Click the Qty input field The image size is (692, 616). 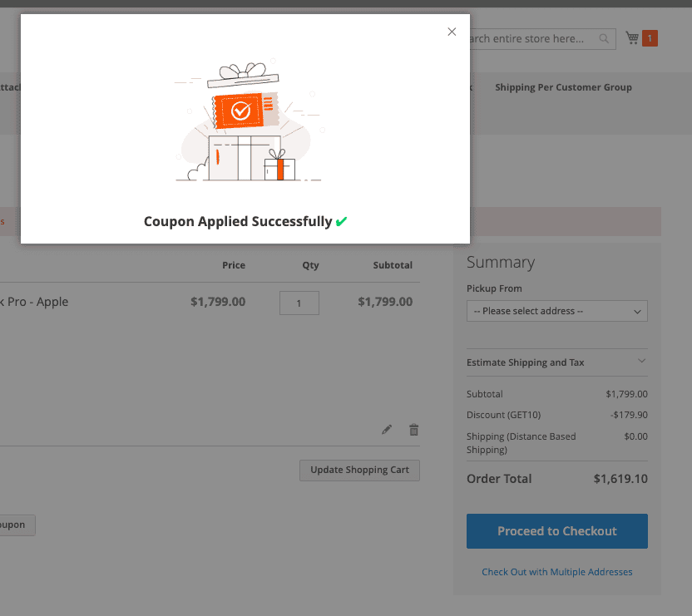(299, 303)
